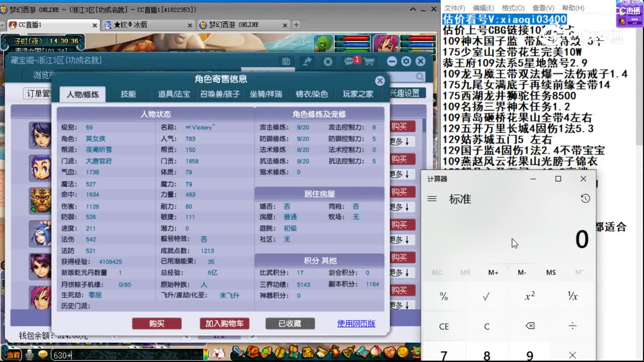Screen dimensions: 644x362
Task: Click the white pet icon beside chat input
Action: 218,353
